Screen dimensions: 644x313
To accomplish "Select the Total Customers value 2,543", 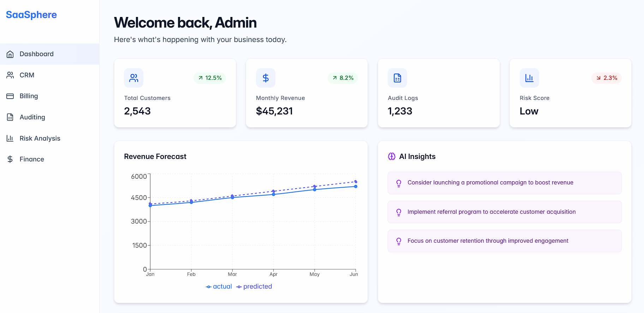I will pos(137,111).
